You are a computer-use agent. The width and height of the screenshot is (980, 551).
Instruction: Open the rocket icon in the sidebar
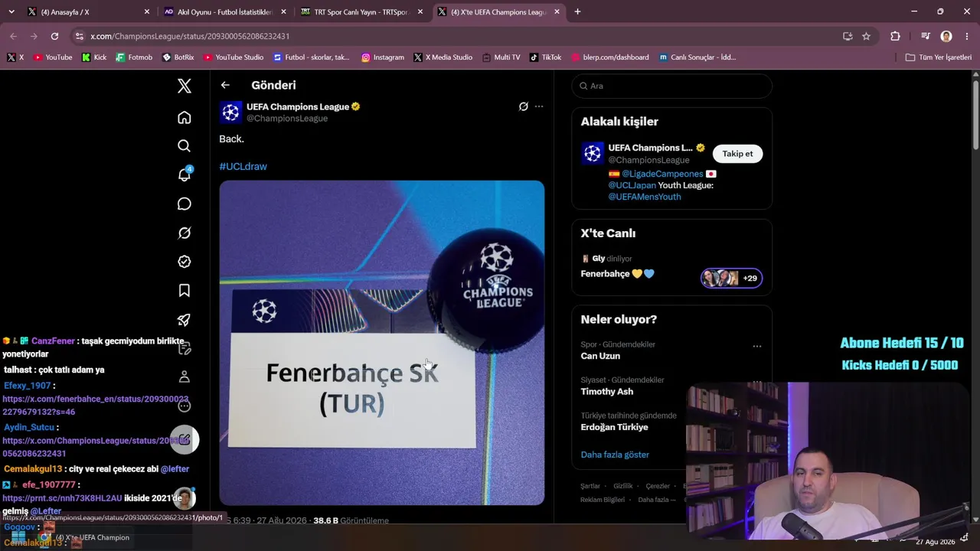tap(185, 320)
